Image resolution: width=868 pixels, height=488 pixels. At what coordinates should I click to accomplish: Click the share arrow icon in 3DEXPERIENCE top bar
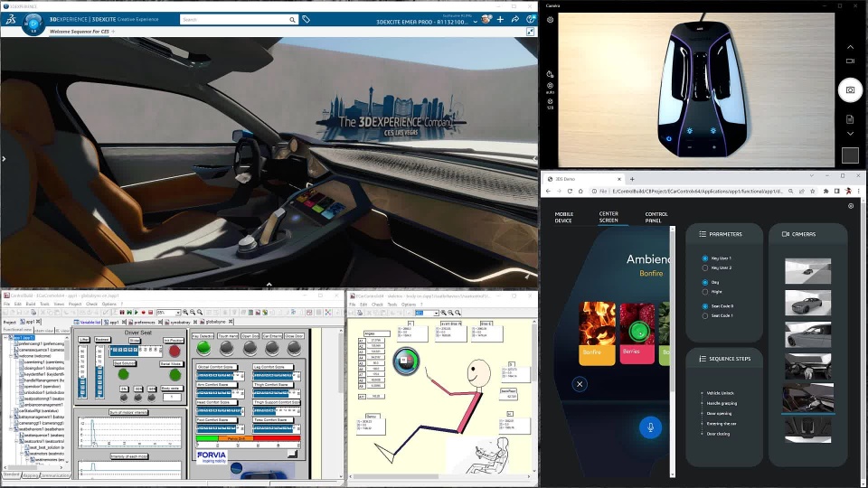[x=515, y=19]
